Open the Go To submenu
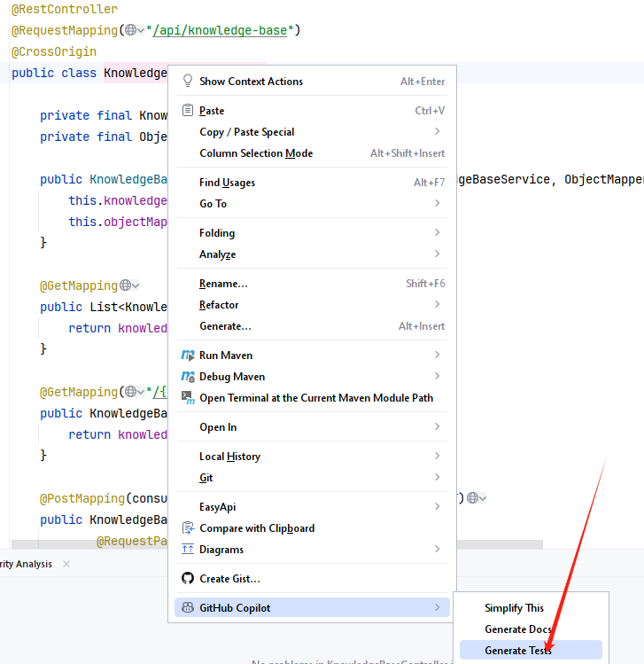This screenshot has width=644, height=664. 312,203
